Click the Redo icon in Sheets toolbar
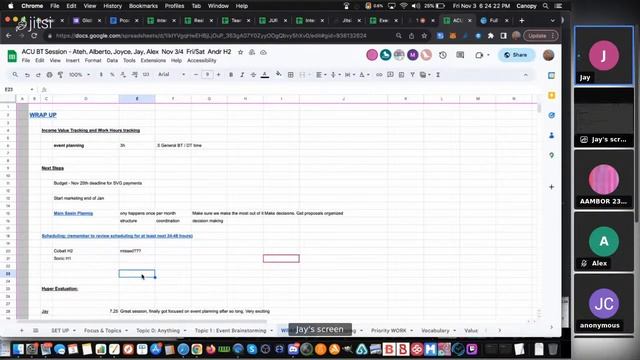 coord(38,75)
